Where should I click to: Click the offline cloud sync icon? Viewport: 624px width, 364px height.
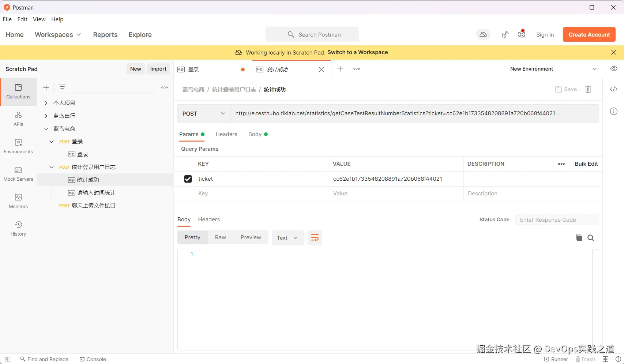pos(483,34)
